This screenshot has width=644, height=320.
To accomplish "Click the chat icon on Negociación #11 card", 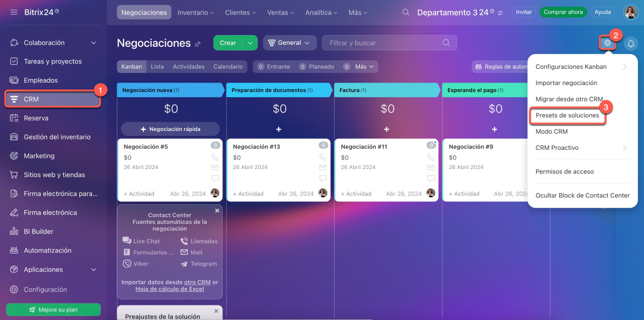I will pyautogui.click(x=431, y=178).
